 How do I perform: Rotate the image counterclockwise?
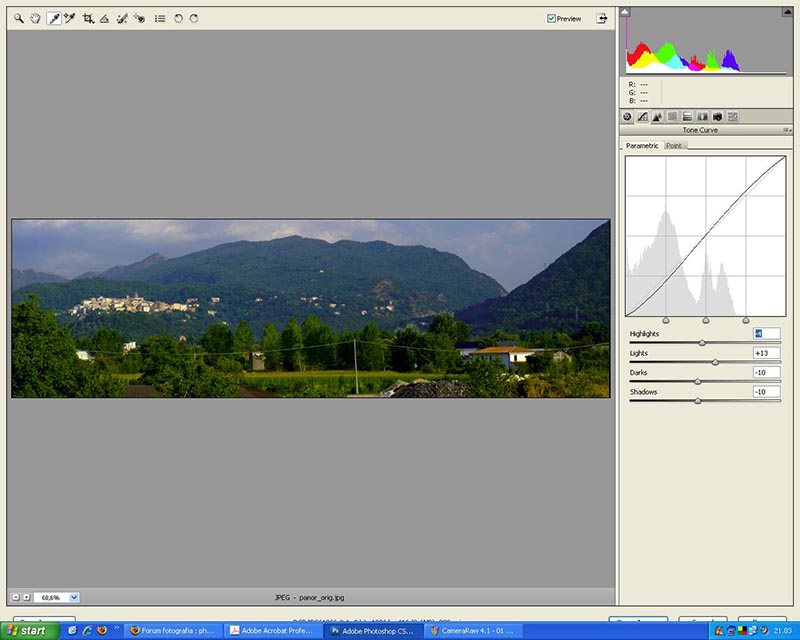pyautogui.click(x=178, y=17)
